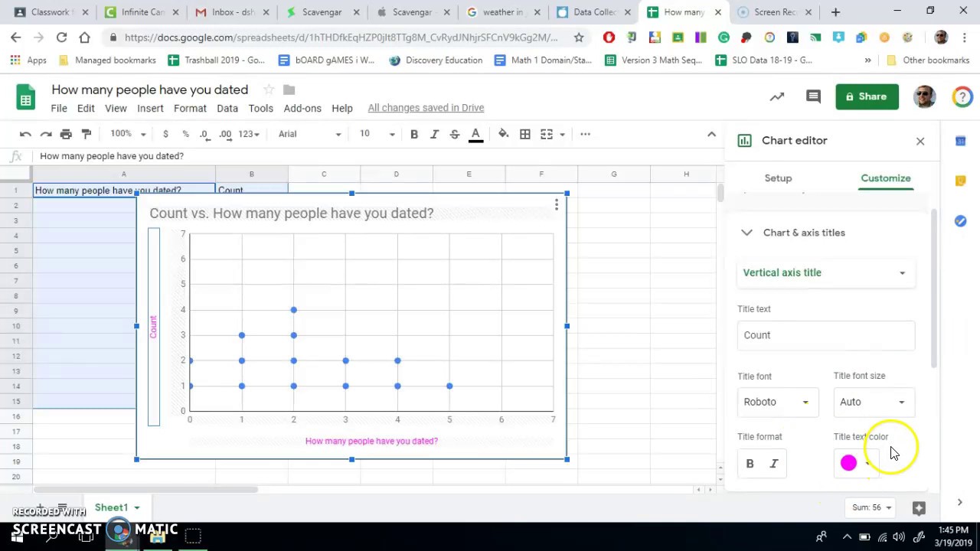Open the borders tool
The image size is (980, 551).
(525, 134)
